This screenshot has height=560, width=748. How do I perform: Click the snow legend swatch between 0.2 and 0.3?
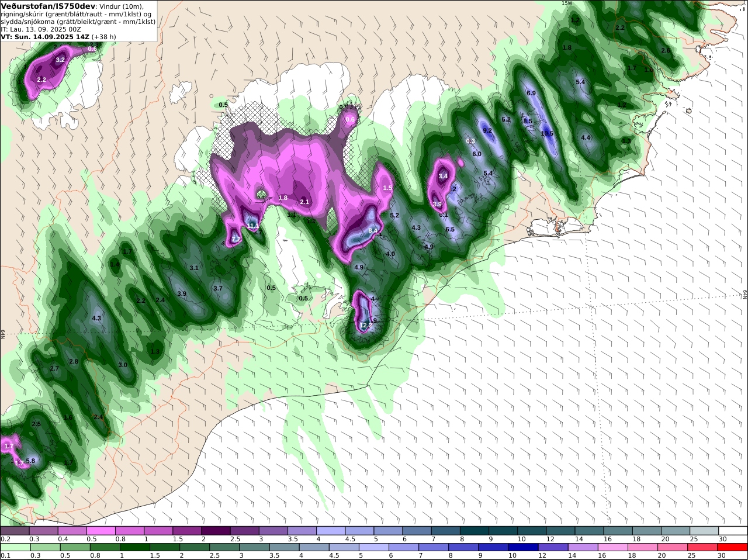(15, 531)
